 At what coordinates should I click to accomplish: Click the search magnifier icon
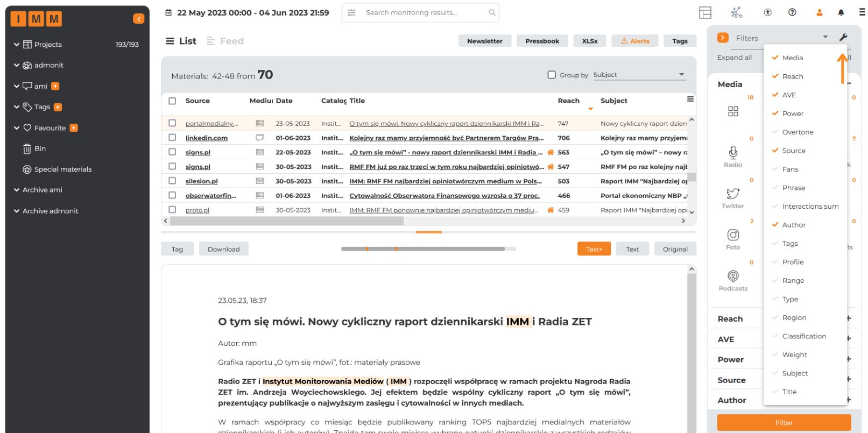tap(492, 12)
